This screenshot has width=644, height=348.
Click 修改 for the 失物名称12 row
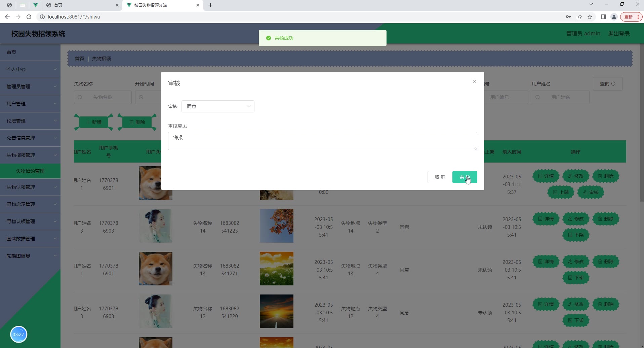pyautogui.click(x=576, y=304)
